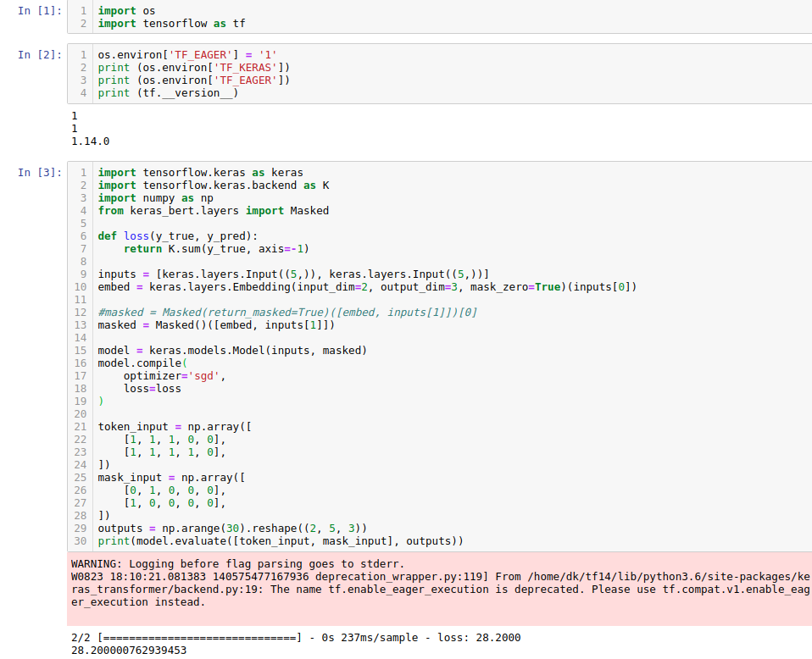
Task: Click line number 30 in cell 3
Action: (81, 541)
